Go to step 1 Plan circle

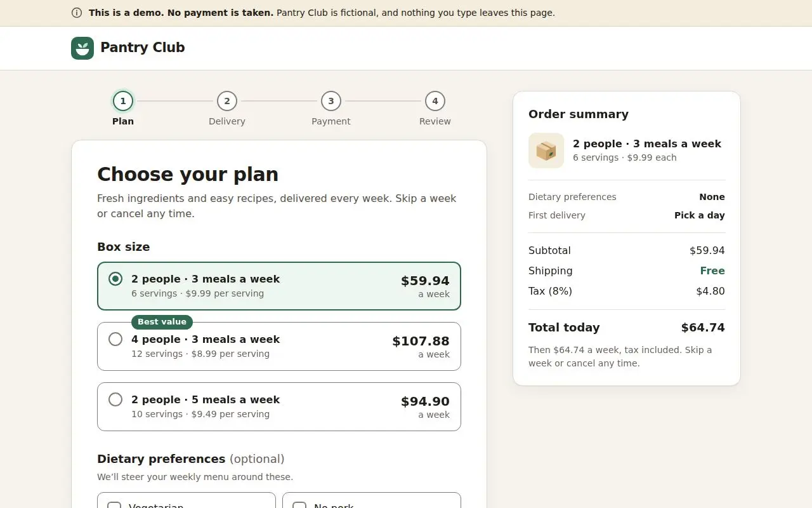click(123, 101)
